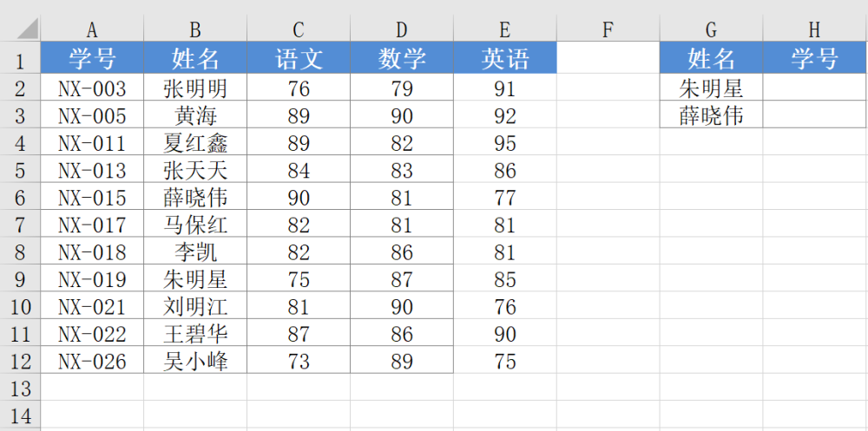Select column C header
868x431 pixels.
pos(299,30)
